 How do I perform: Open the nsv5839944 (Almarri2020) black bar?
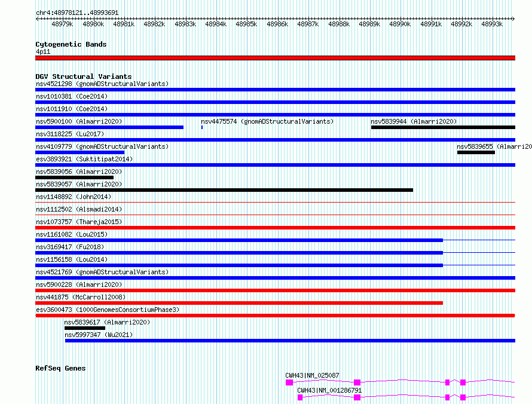tap(443, 127)
